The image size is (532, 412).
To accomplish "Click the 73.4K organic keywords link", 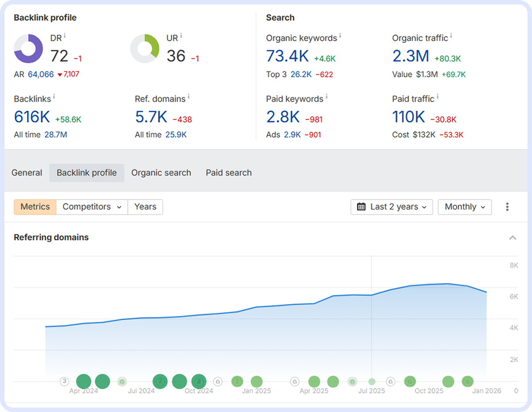I will (287, 56).
